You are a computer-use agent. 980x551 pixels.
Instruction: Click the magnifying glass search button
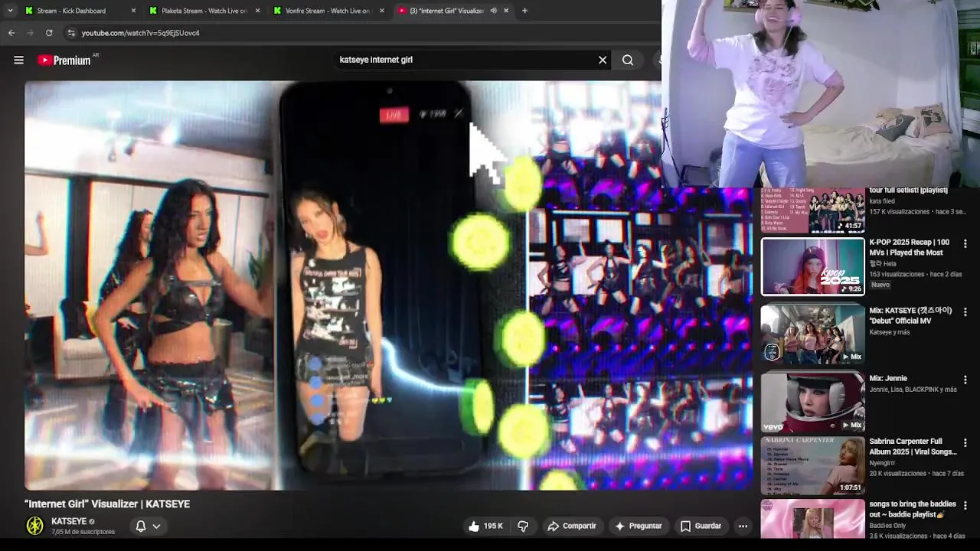pyautogui.click(x=628, y=60)
